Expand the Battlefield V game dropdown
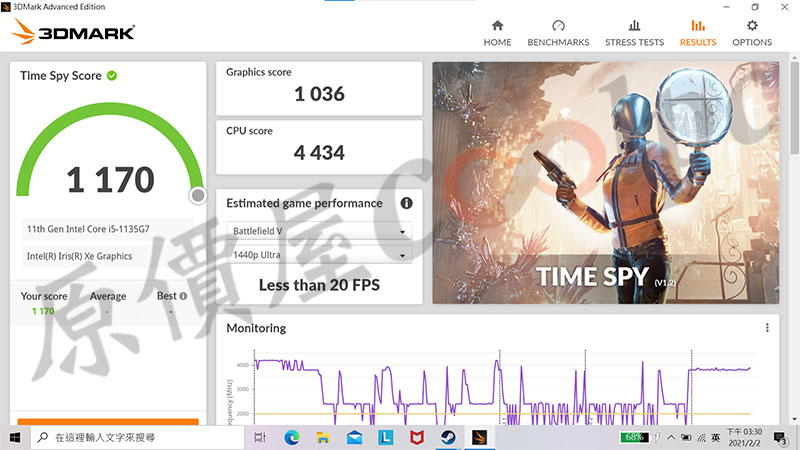800x450 pixels. (319, 231)
